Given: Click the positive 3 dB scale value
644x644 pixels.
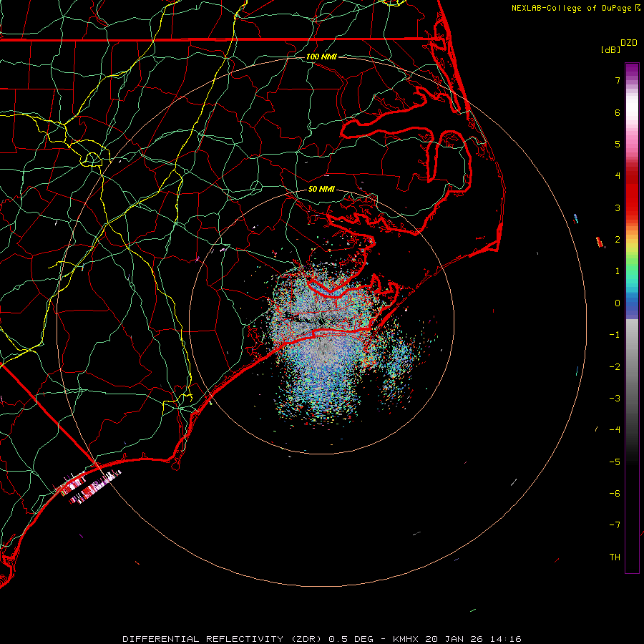Looking at the screenshot, I should pyautogui.click(x=618, y=208).
